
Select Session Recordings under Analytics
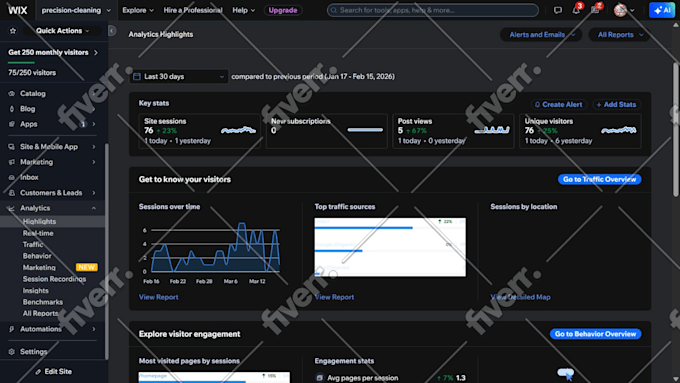(x=54, y=279)
